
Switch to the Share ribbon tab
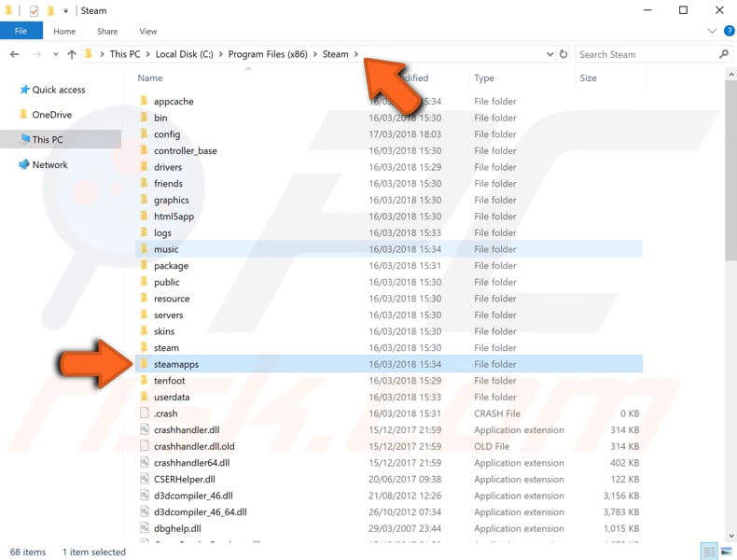coord(107,32)
